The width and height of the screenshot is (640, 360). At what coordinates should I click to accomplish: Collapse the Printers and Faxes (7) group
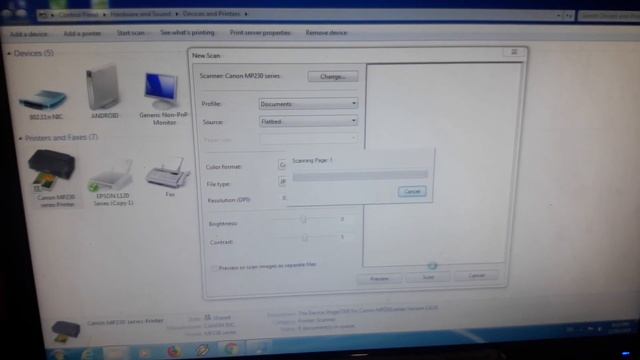coord(20,138)
